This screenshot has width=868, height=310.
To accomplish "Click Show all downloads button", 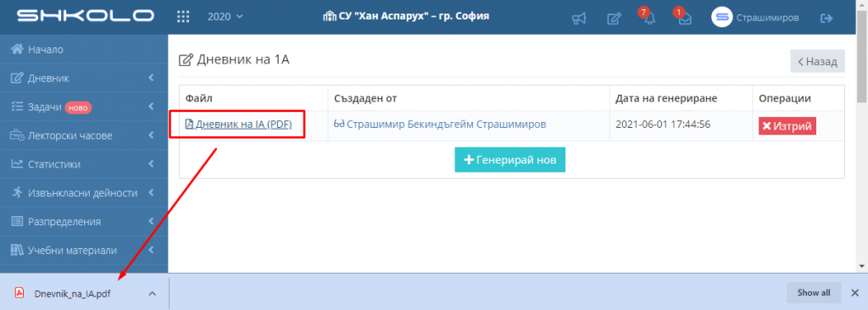I will point(814,293).
